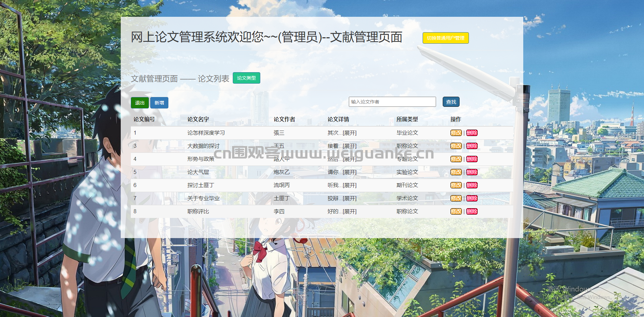This screenshot has width=644, height=317.
Task: Focus the 输入论文作者 search field
Action: (392, 102)
